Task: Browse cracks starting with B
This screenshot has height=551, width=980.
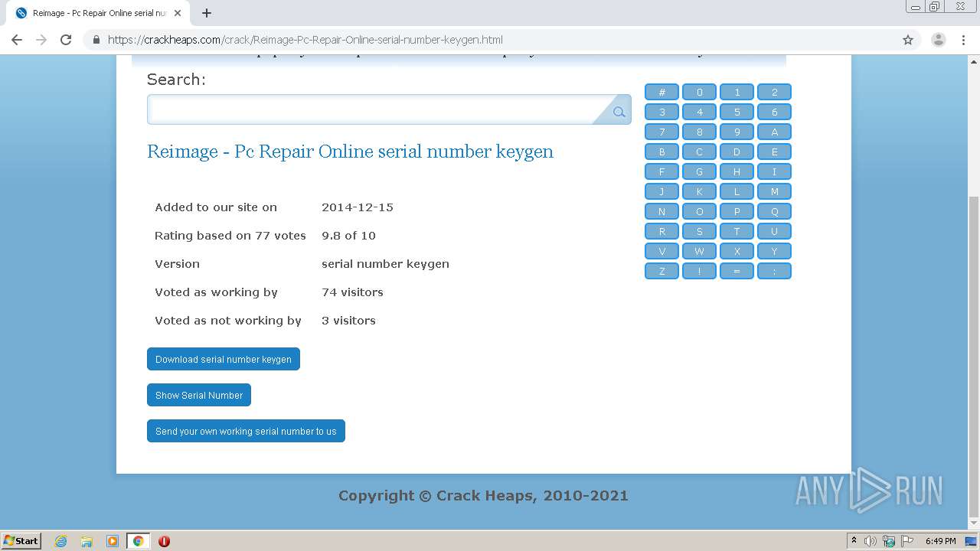Action: click(x=661, y=152)
